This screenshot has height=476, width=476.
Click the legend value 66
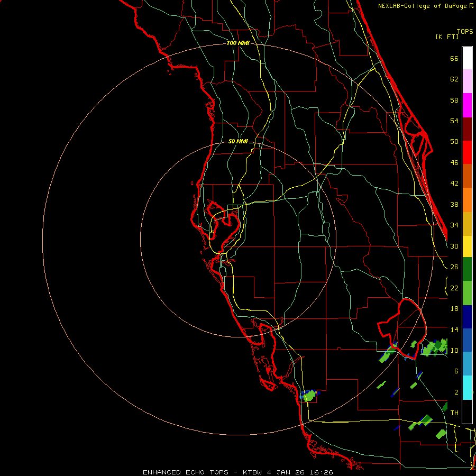tap(454, 58)
